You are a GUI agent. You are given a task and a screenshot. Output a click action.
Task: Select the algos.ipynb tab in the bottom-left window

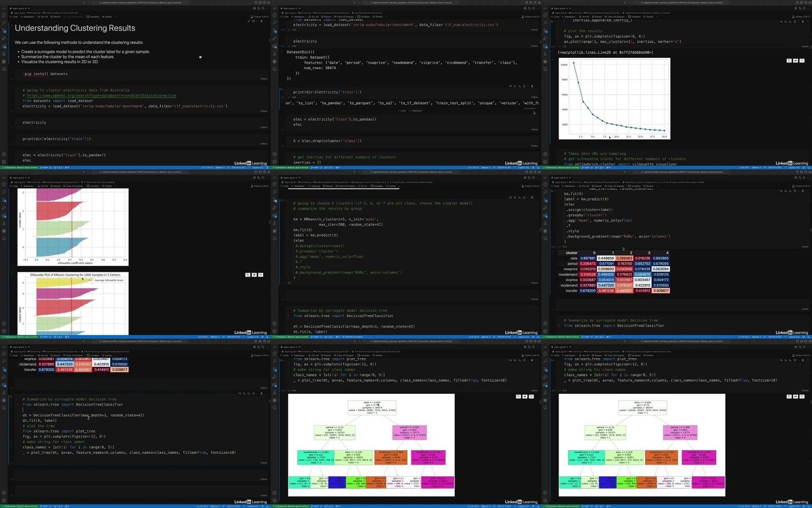pyautogui.click(x=20, y=347)
